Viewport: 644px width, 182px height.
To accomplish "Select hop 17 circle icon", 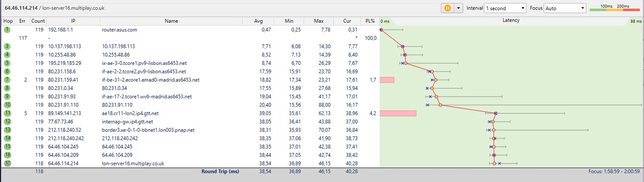I will click(7, 163).
